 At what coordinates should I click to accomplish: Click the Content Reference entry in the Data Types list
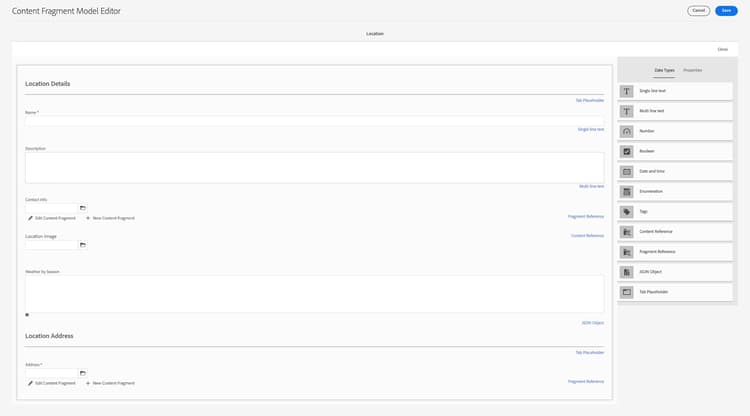coord(675,231)
